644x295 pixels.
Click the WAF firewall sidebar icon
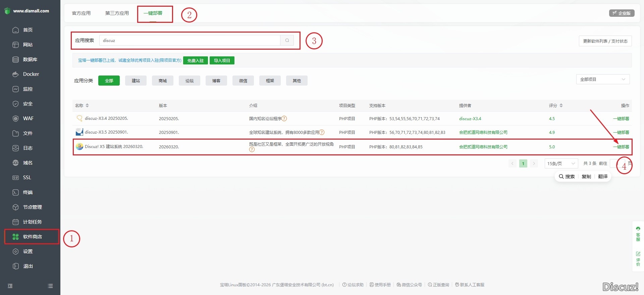pyautogui.click(x=15, y=118)
